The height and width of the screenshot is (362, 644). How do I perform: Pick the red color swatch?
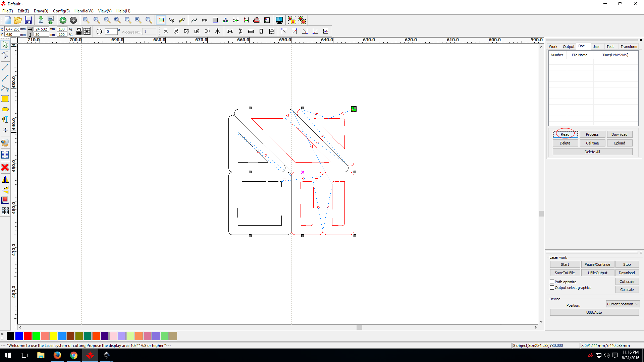tap(28, 336)
